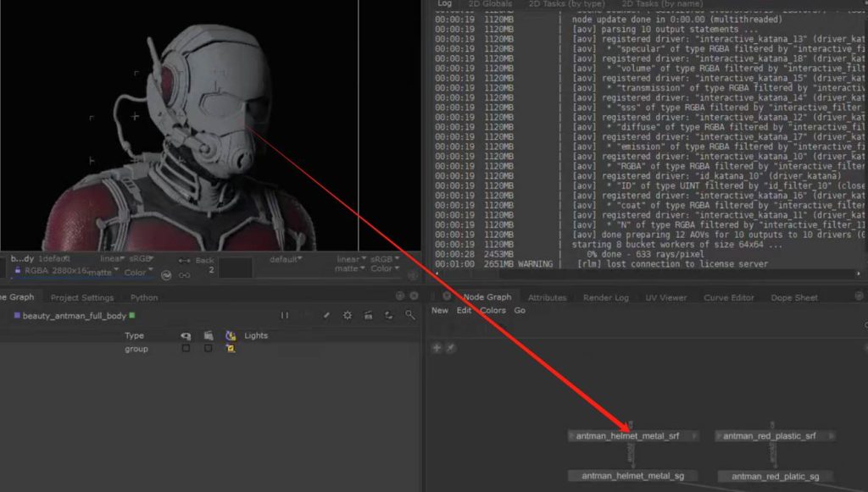Open the left matte dropdown
The height and width of the screenshot is (492, 868).
click(x=103, y=272)
